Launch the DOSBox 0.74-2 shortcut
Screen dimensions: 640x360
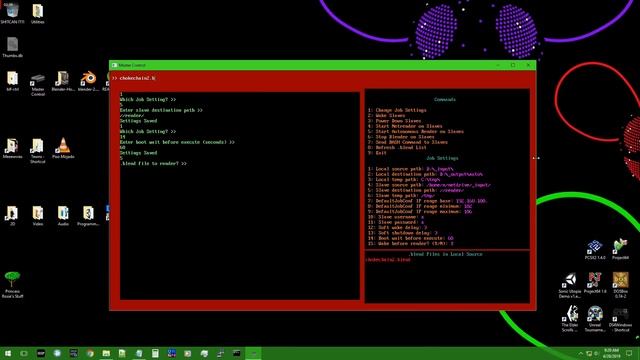(620, 285)
